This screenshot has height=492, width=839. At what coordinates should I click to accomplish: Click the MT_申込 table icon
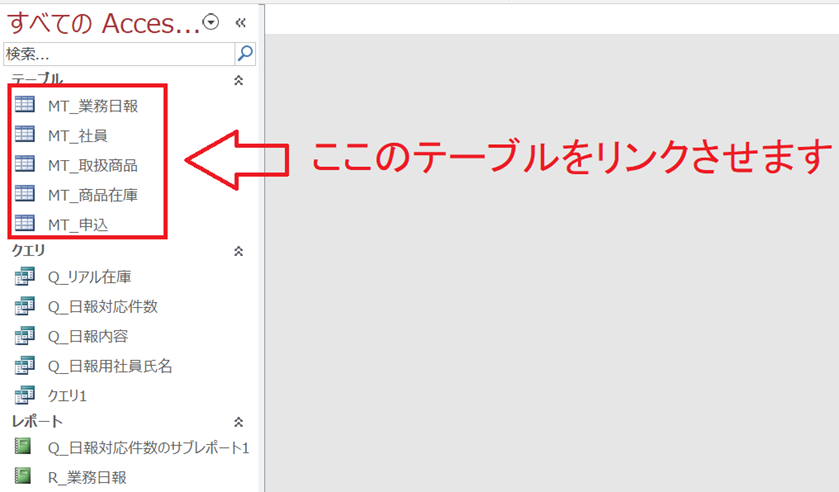[x=25, y=224]
